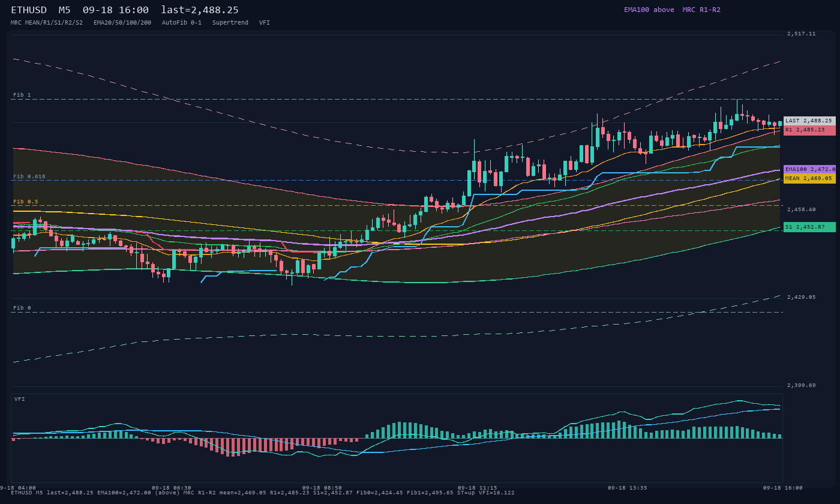Viewport: 840px width, 504px height.
Task: Click the MRC R1-R2 status text
Action: [x=701, y=10]
